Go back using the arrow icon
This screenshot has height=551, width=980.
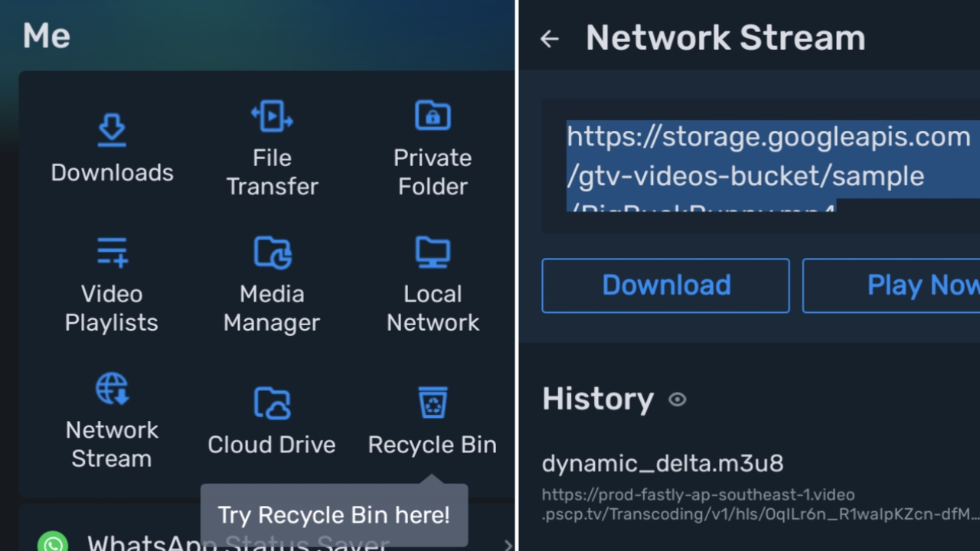(x=550, y=39)
